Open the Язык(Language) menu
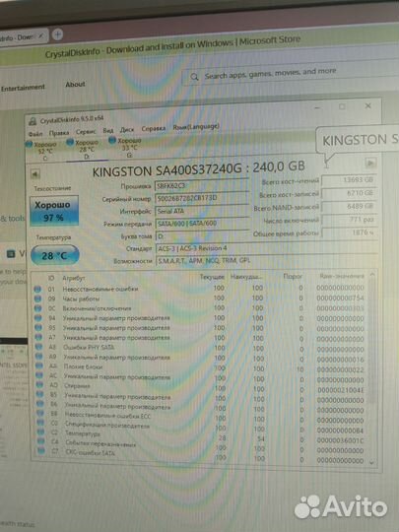Image resolution: width=399 pixels, height=532 pixels. (x=196, y=127)
